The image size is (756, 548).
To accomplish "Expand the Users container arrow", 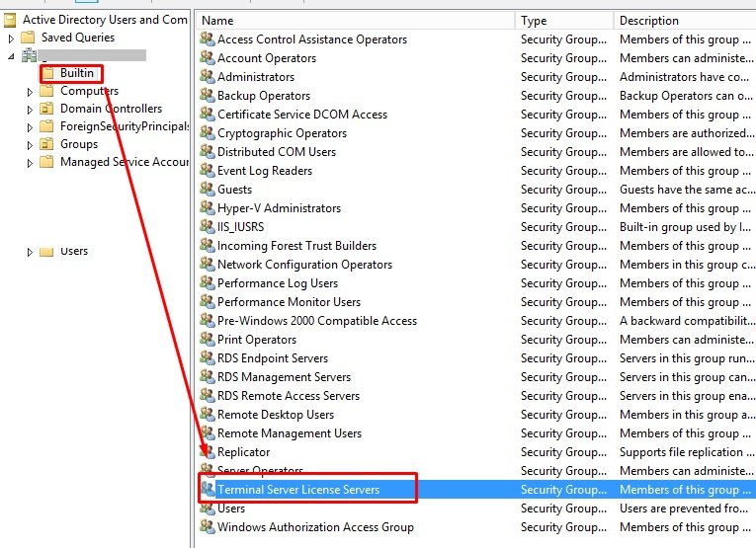I will pyautogui.click(x=31, y=252).
